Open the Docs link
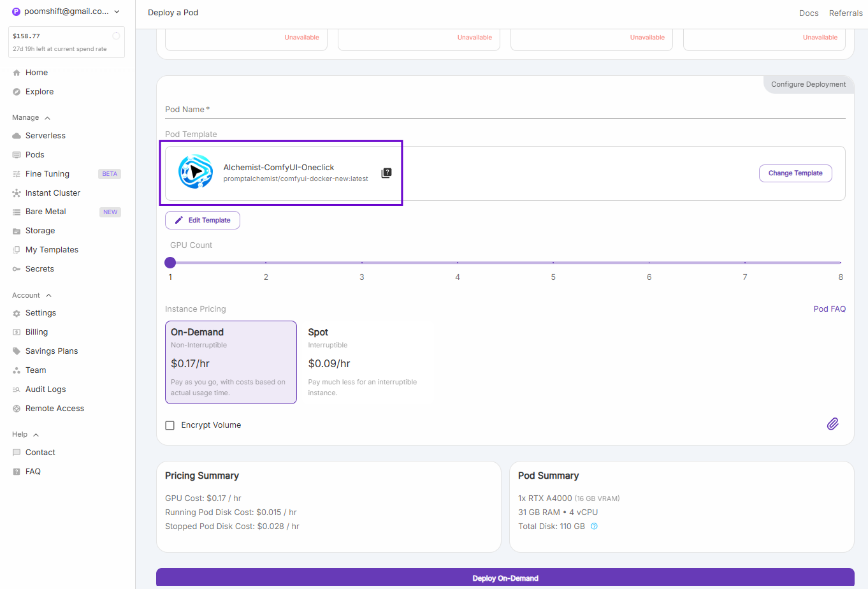 point(809,13)
